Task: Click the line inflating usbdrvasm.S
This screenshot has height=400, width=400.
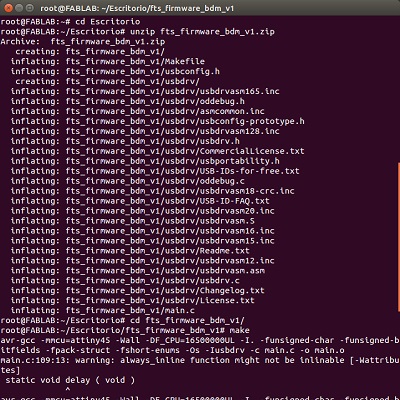Action: (x=133, y=222)
